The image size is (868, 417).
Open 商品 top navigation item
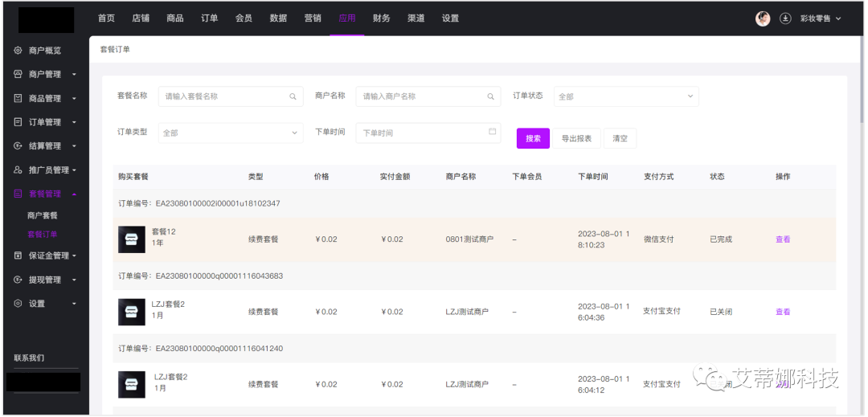coord(175,18)
